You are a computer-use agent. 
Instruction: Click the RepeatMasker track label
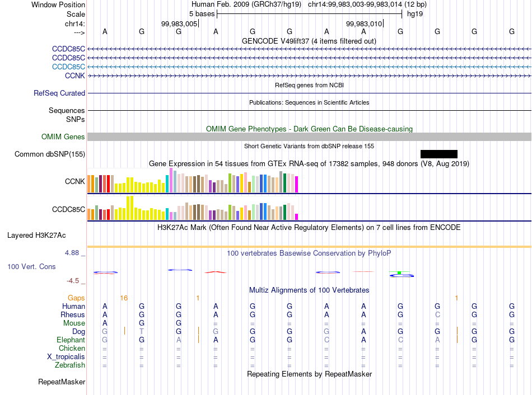[62, 382]
